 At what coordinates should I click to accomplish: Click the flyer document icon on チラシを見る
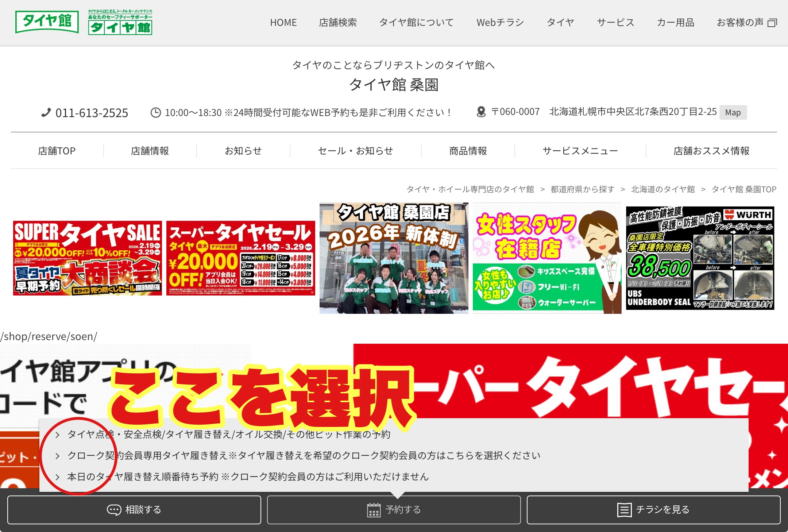coord(624,510)
